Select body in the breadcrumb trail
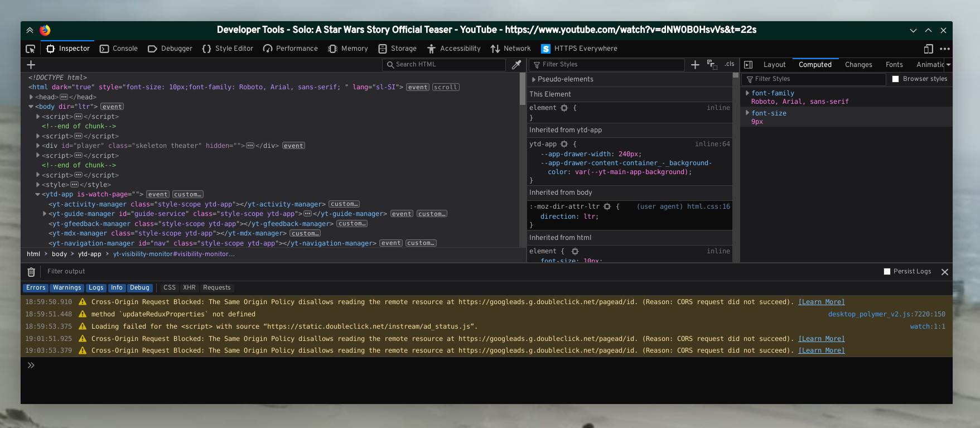 pyautogui.click(x=59, y=254)
